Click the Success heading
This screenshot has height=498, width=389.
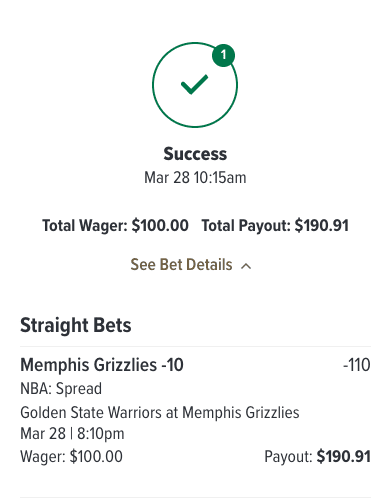pos(195,154)
